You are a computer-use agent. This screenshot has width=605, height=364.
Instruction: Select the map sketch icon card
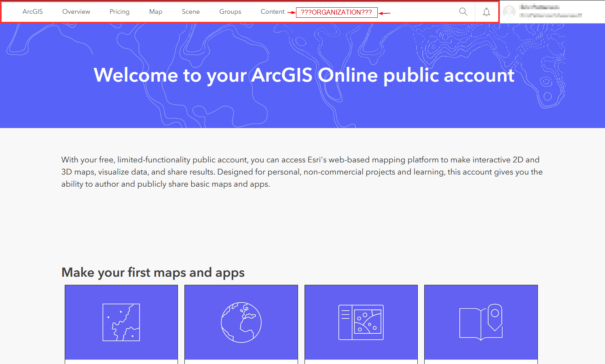(x=121, y=322)
